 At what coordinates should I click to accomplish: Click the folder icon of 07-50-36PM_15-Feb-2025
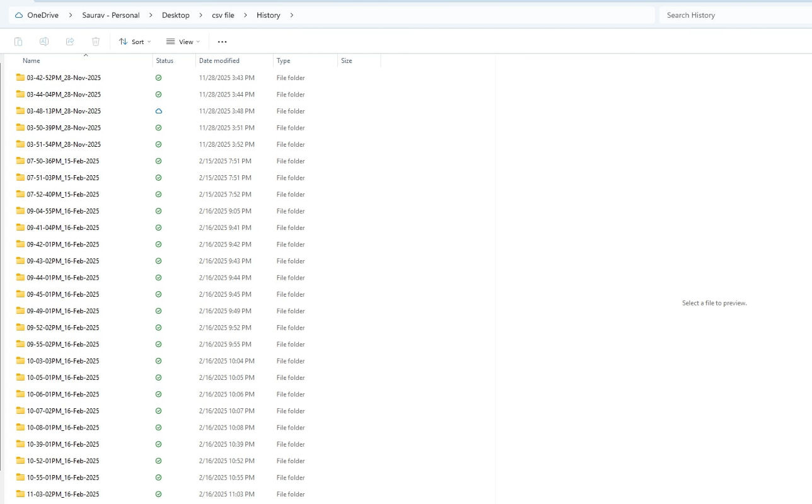coord(20,161)
